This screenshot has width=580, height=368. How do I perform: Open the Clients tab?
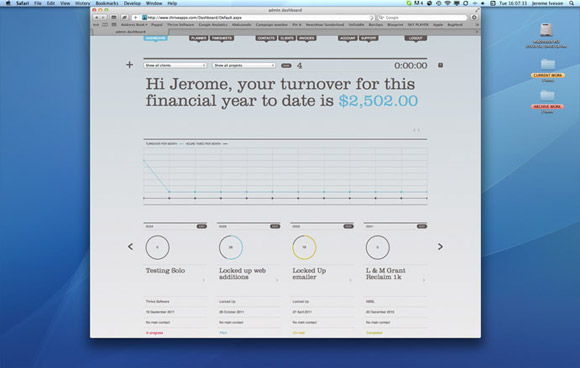(x=287, y=38)
